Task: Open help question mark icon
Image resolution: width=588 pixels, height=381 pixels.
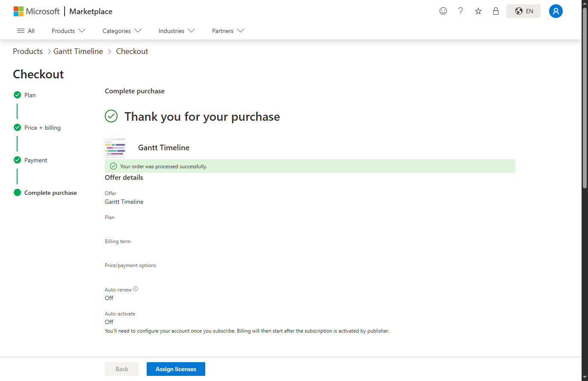Action: (461, 11)
